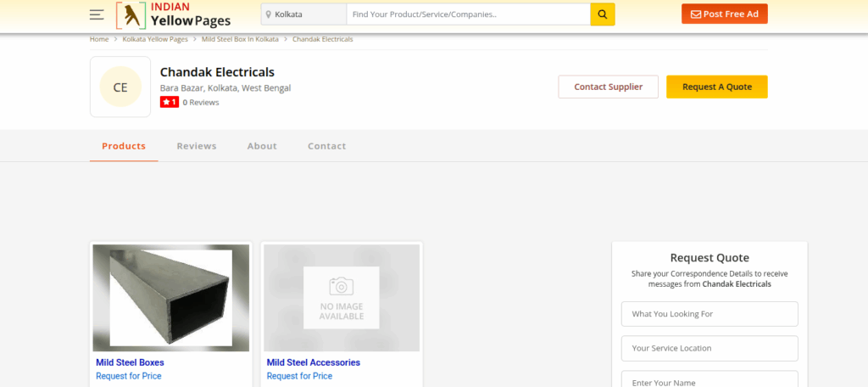Select the Kolkata city location field

pyautogui.click(x=307, y=14)
